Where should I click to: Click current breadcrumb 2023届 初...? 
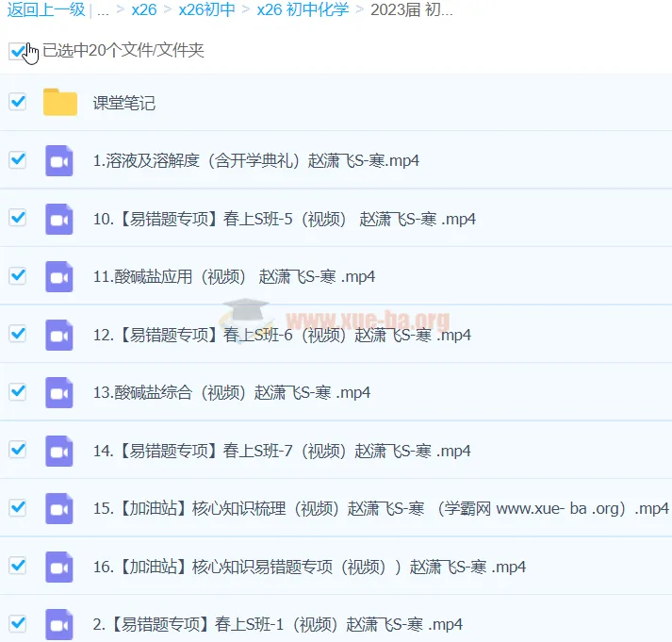tap(412, 9)
